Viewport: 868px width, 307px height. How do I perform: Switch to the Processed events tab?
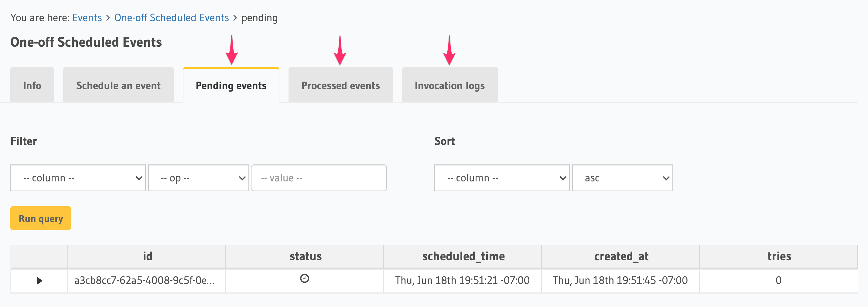tap(340, 86)
